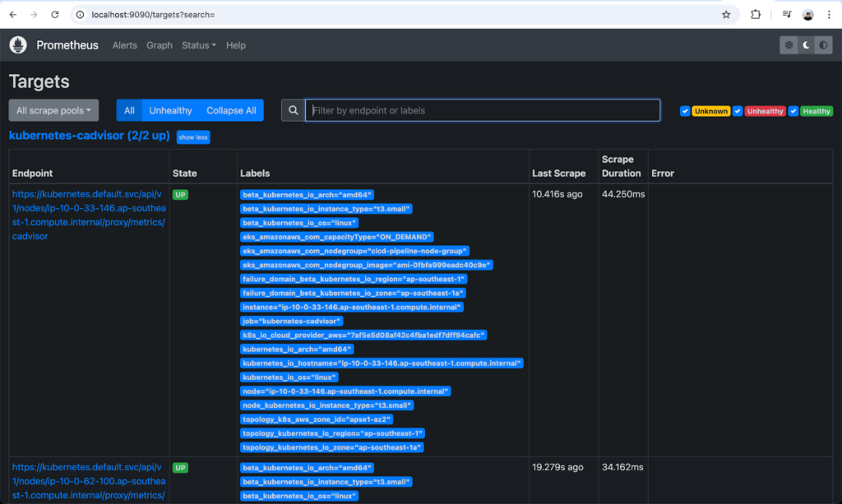Disable the Healthy state filter checkbox
The width and height of the screenshot is (842, 504).
pyautogui.click(x=793, y=111)
